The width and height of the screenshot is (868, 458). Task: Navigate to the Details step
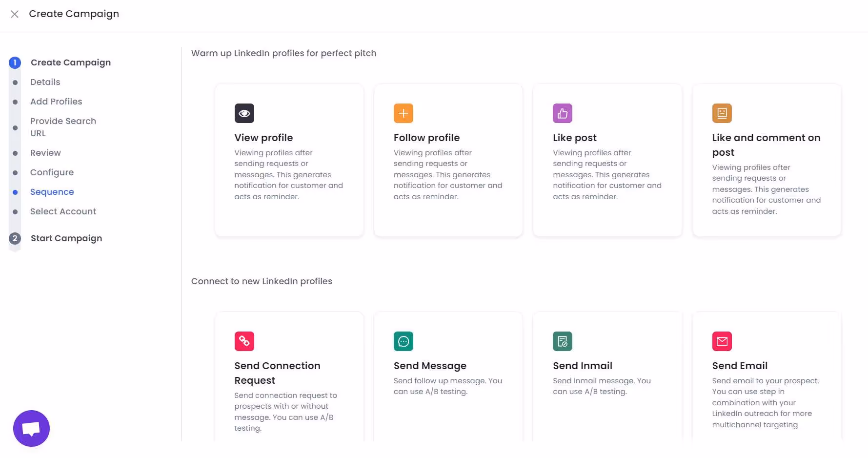pyautogui.click(x=45, y=82)
